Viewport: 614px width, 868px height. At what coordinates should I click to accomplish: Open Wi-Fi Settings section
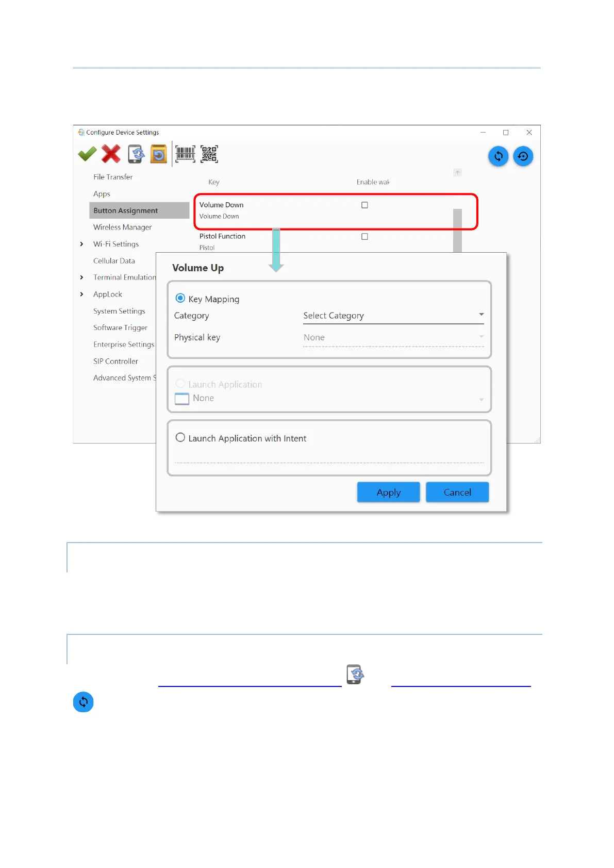pos(116,244)
